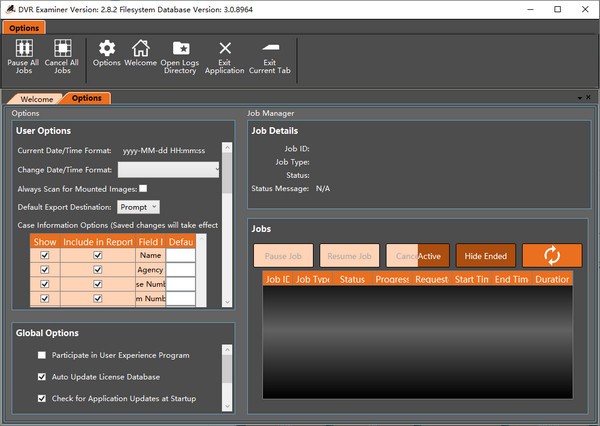This screenshot has height=426, width=600.
Task: Check Participate in User Experience Program
Action: [x=41, y=355]
